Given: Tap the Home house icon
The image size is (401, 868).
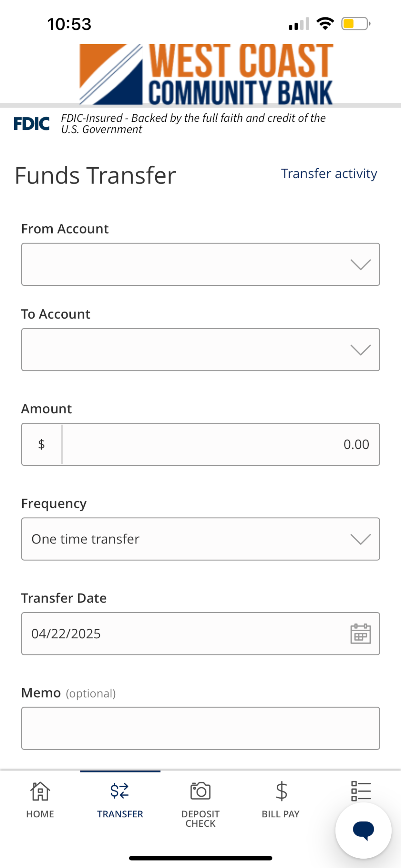Looking at the screenshot, I should tap(40, 791).
